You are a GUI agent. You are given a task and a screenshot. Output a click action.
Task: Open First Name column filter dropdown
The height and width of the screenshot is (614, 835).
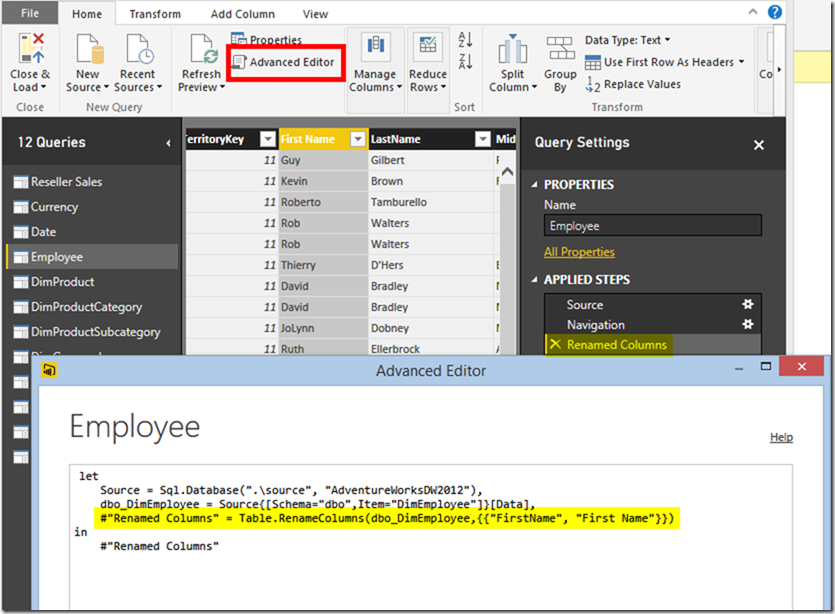[358, 139]
